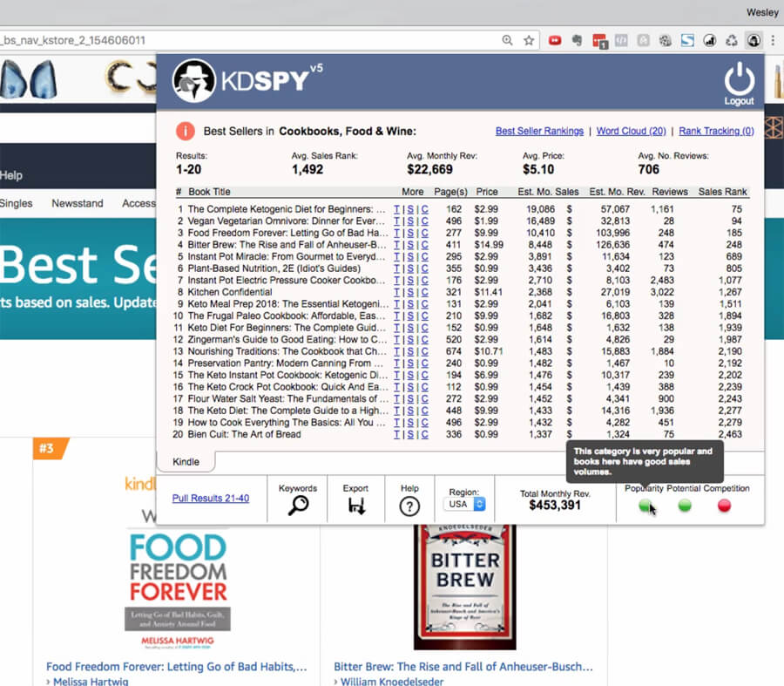Bookmark page with star icon
Screen dimensions: 784x686
pyautogui.click(x=529, y=40)
